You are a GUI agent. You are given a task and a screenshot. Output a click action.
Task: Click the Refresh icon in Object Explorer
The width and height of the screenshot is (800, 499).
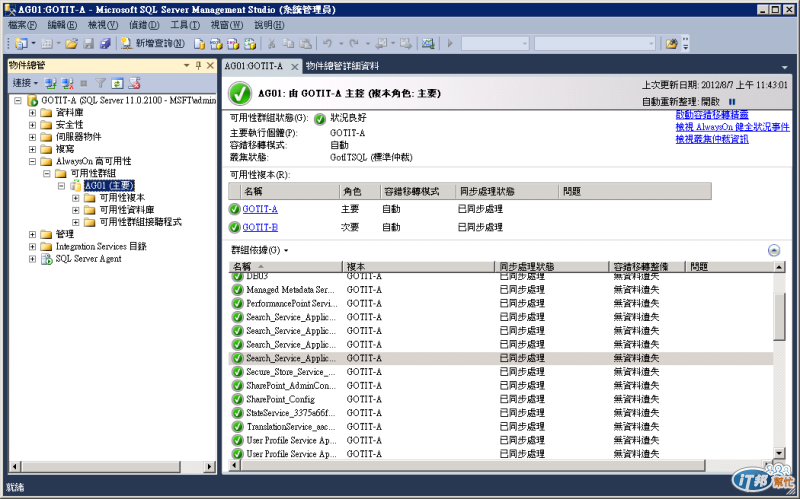(x=117, y=83)
